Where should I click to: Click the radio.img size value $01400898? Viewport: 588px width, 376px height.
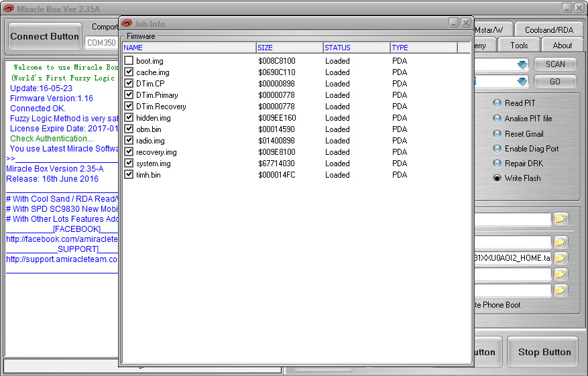click(276, 141)
